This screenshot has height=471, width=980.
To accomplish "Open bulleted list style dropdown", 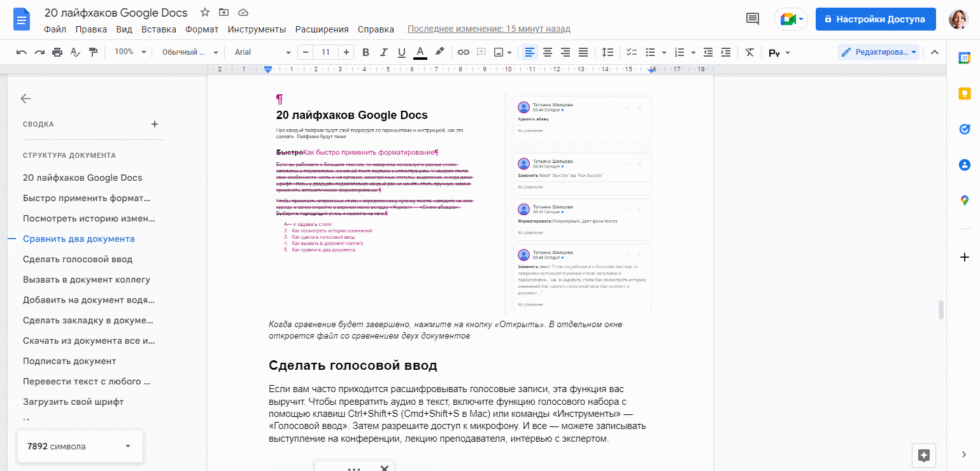I will coord(664,52).
